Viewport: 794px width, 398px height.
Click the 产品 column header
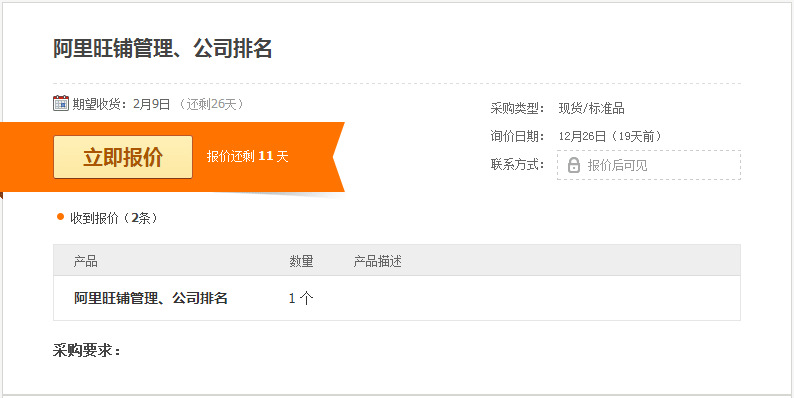(86, 261)
